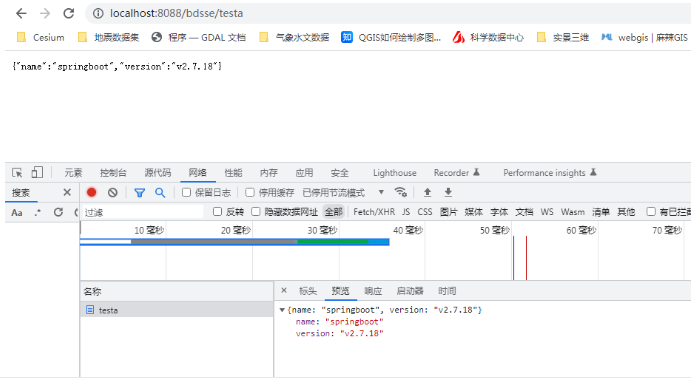Focus the address bar URL localhost:8088/bdsse/testa
This screenshot has width=691, height=379.
tap(176, 13)
